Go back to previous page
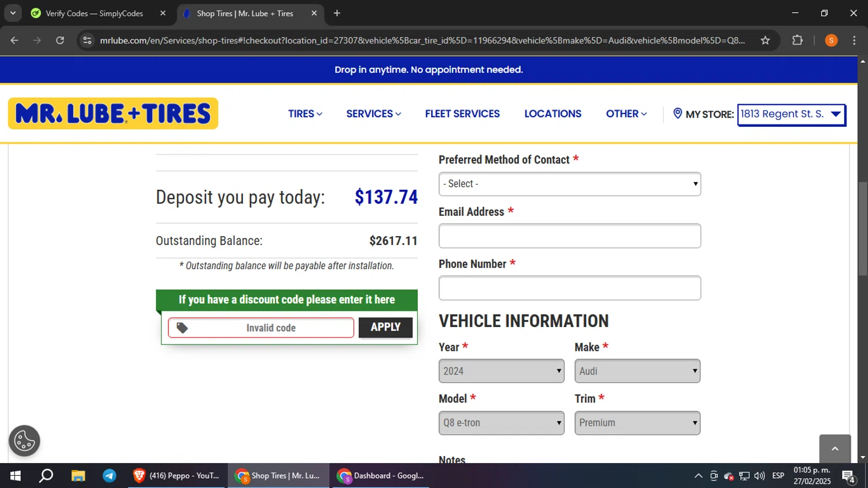The image size is (868, 488). (x=14, y=41)
